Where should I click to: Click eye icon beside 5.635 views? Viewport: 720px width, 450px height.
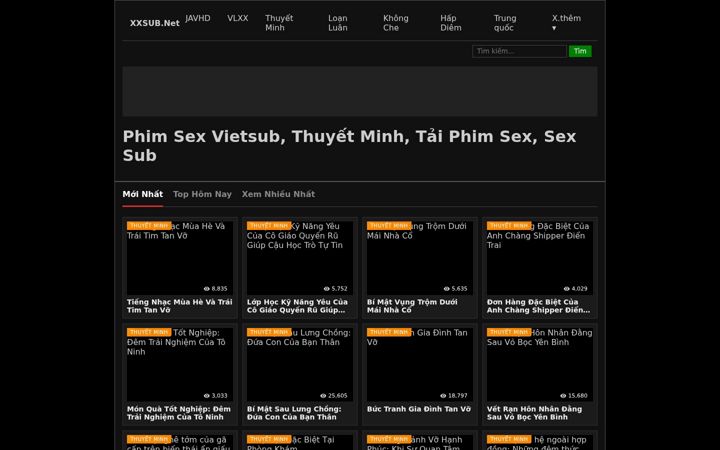tap(446, 289)
